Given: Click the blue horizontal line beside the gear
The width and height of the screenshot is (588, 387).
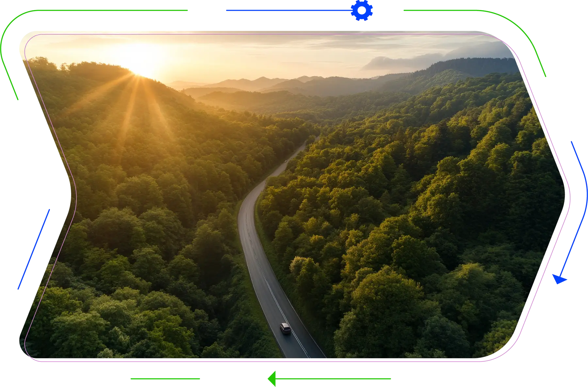Looking at the screenshot, I should [x=287, y=11].
